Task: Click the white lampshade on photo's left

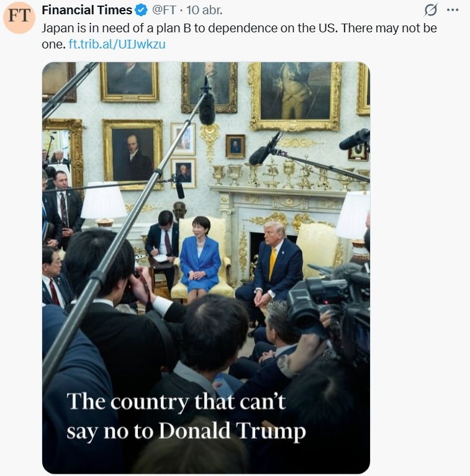Action: pos(104,201)
